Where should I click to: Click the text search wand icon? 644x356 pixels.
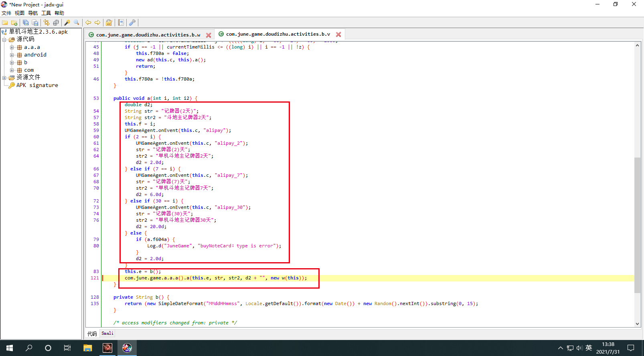click(67, 23)
